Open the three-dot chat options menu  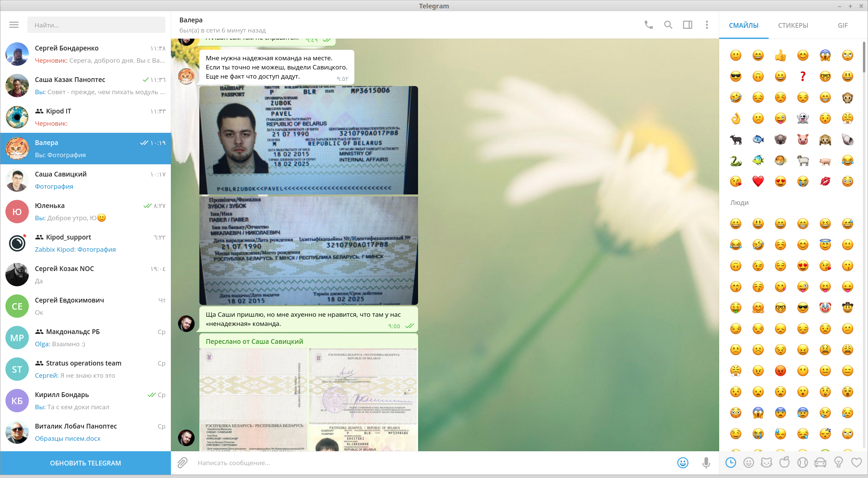tap(707, 25)
